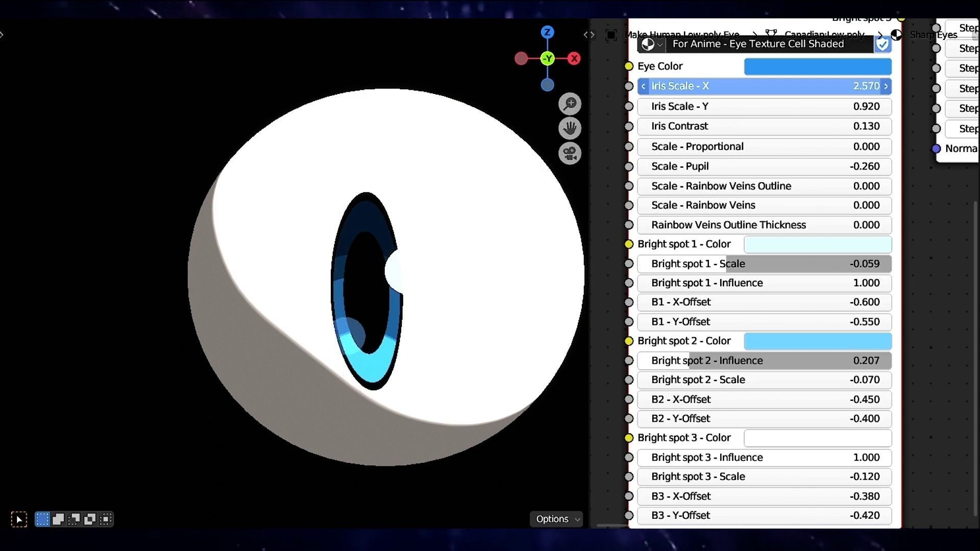Click the viewport zoom magnifier icon
The width and height of the screenshot is (980, 551).
(x=570, y=104)
